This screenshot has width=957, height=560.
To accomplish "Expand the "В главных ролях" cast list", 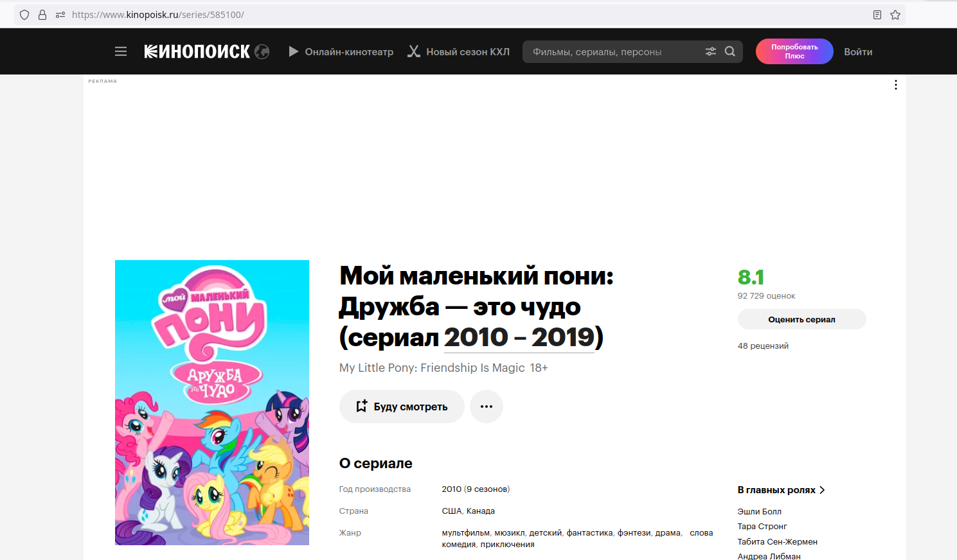I will coord(781,490).
